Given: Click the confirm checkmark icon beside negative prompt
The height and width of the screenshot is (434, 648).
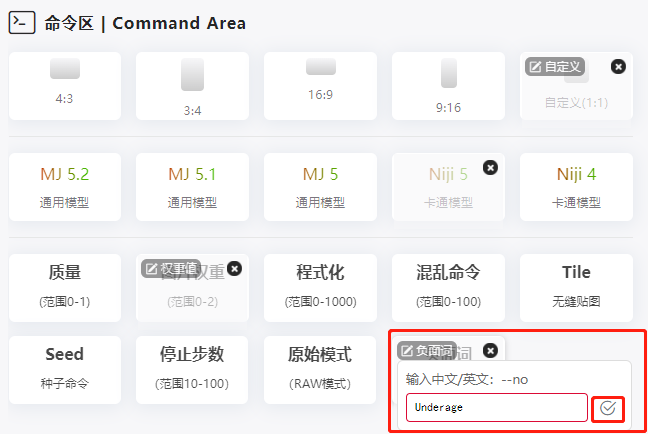Looking at the screenshot, I should click(x=608, y=408).
